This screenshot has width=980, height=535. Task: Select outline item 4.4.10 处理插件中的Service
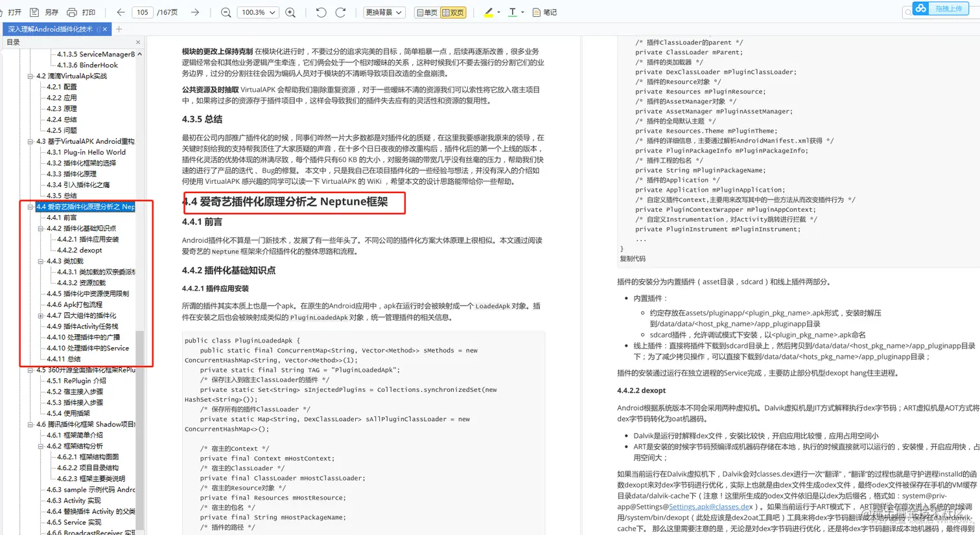(x=87, y=348)
